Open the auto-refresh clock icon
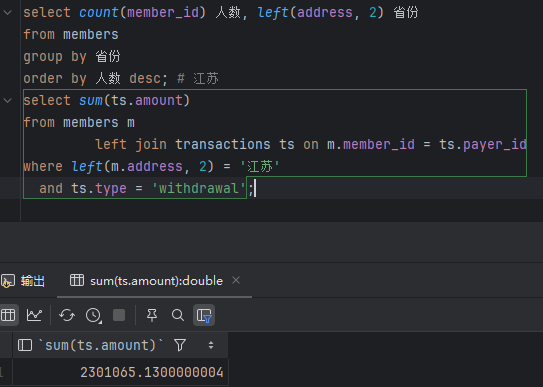The width and height of the screenshot is (543, 387). [94, 315]
